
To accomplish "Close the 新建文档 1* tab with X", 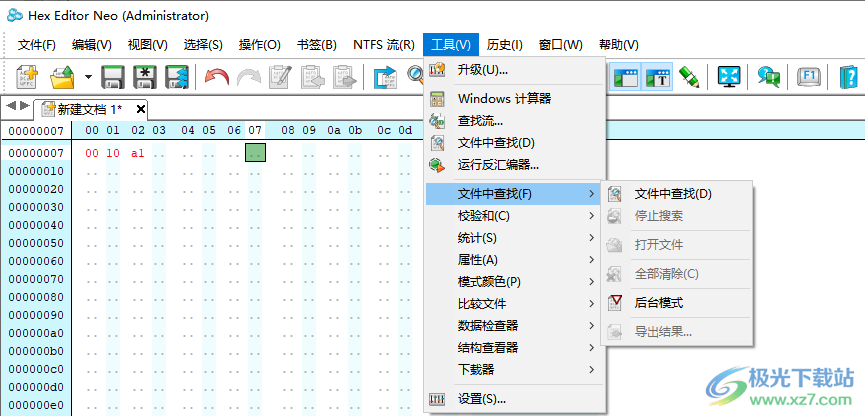I will (x=141, y=109).
